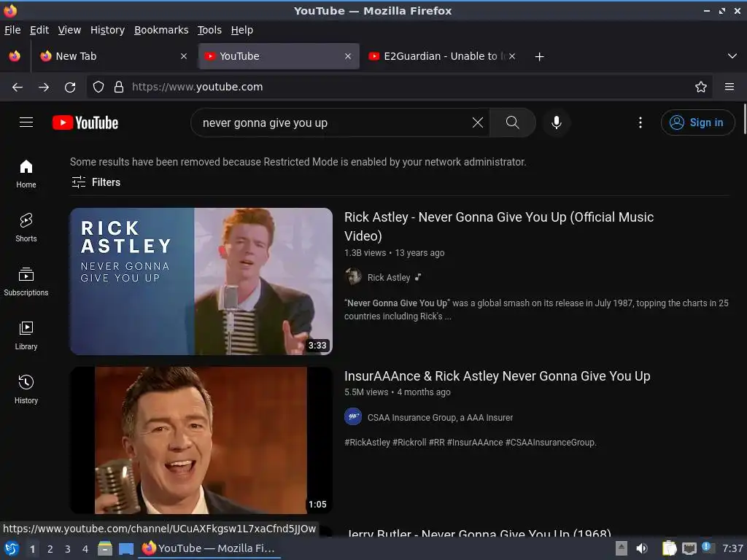Viewport: 747px width, 560px height.
Task: Switch to workspace 3 in taskbar
Action: click(68, 549)
